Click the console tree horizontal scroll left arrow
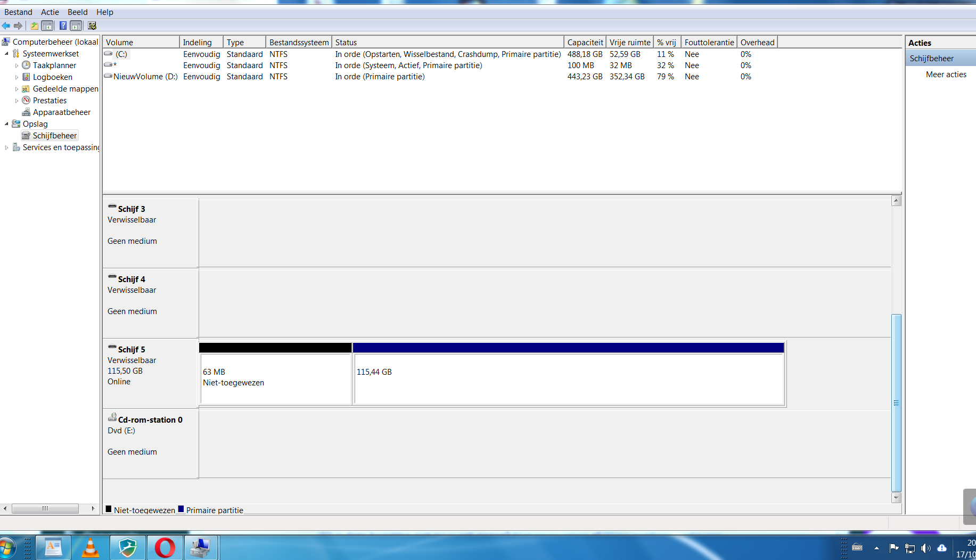Screen dimensions: 976x560 5,508
